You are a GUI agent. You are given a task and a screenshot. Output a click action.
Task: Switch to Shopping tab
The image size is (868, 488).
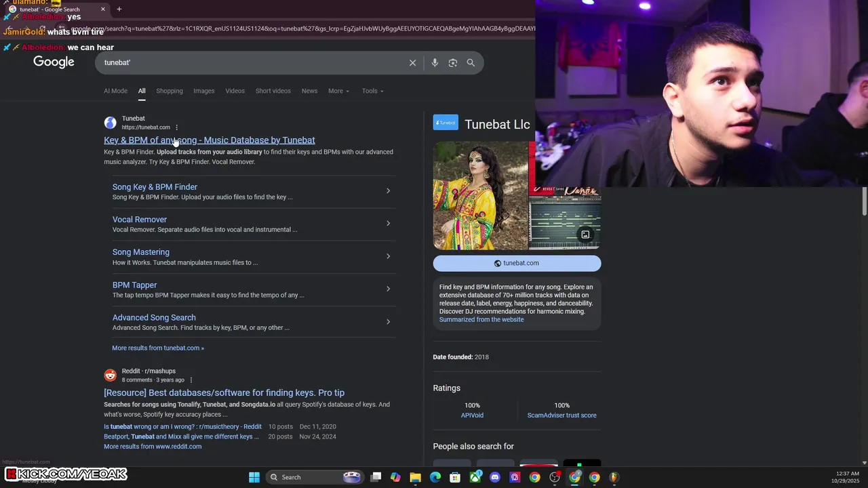170,91
